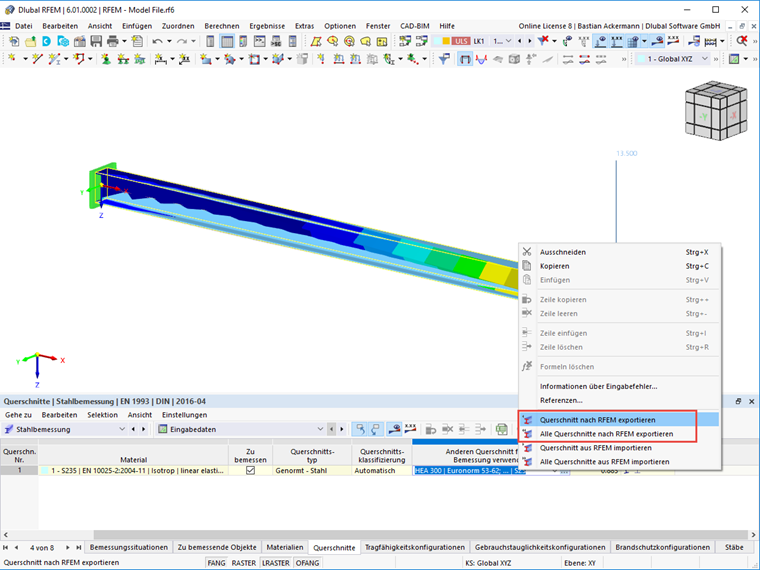This screenshot has width=760, height=570.
Task: Click the 'Genormt - Stahl' cell in row 1
Action: click(312, 471)
